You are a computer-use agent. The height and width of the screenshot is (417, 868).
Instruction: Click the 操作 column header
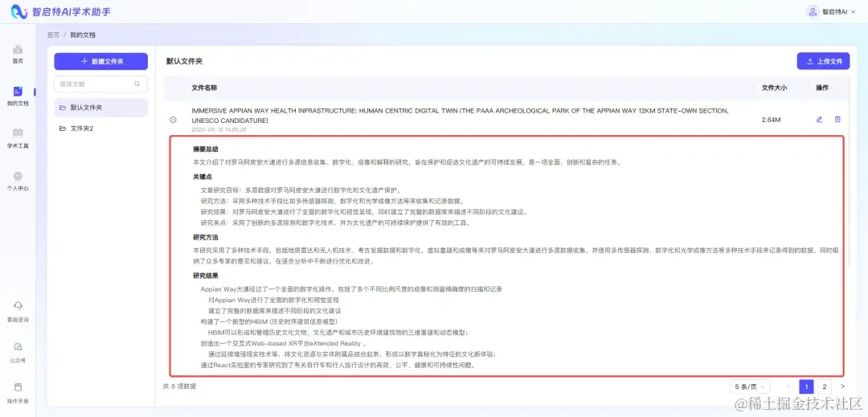pos(822,88)
